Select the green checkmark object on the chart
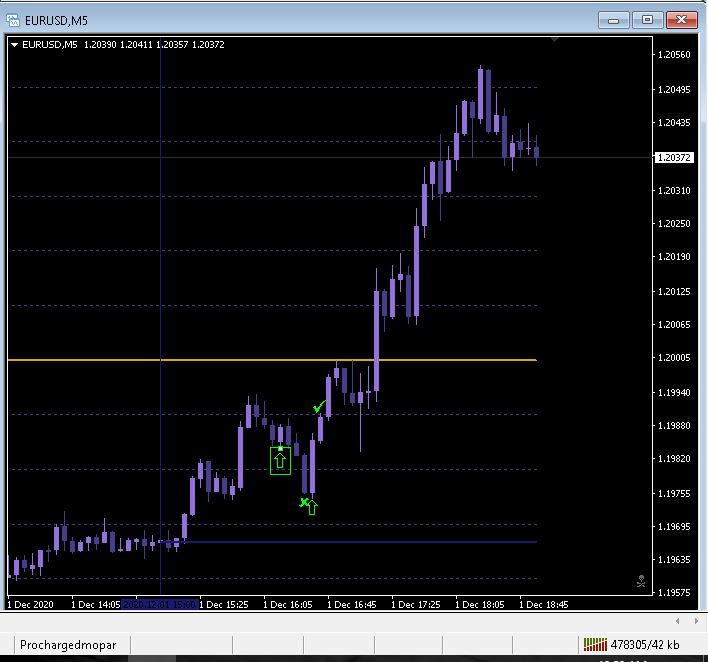 click(319, 406)
